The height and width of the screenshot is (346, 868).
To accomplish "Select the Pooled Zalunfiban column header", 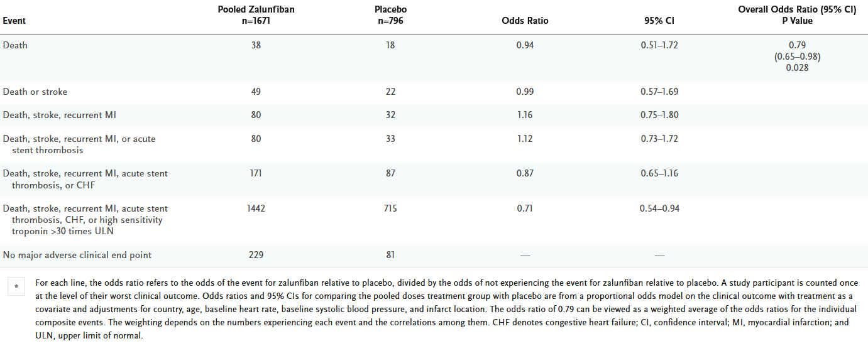I will pyautogui.click(x=255, y=15).
